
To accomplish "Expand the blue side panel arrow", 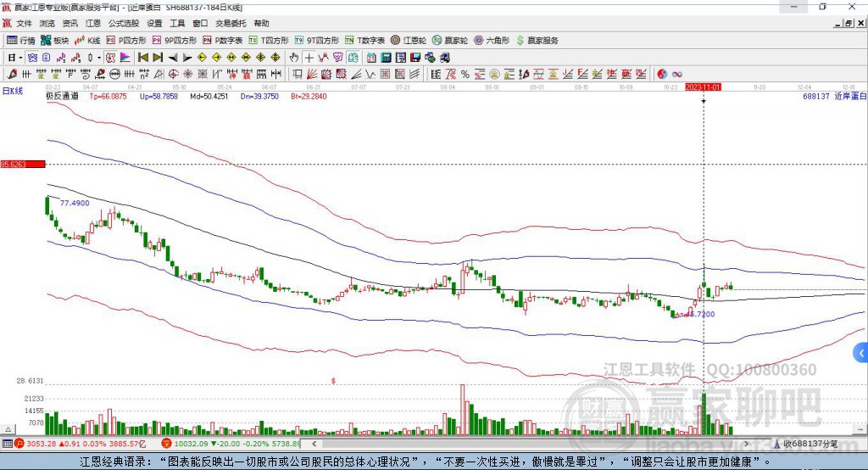I will coord(861,353).
